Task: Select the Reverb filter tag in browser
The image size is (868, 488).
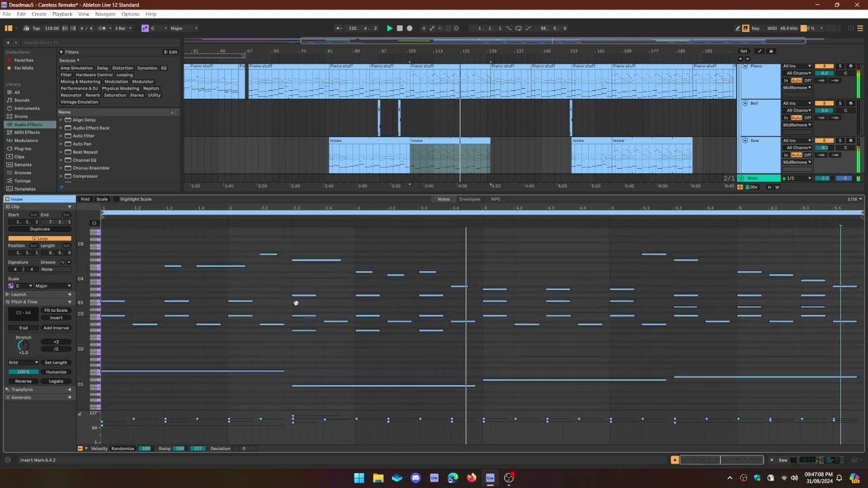Action: tap(92, 96)
